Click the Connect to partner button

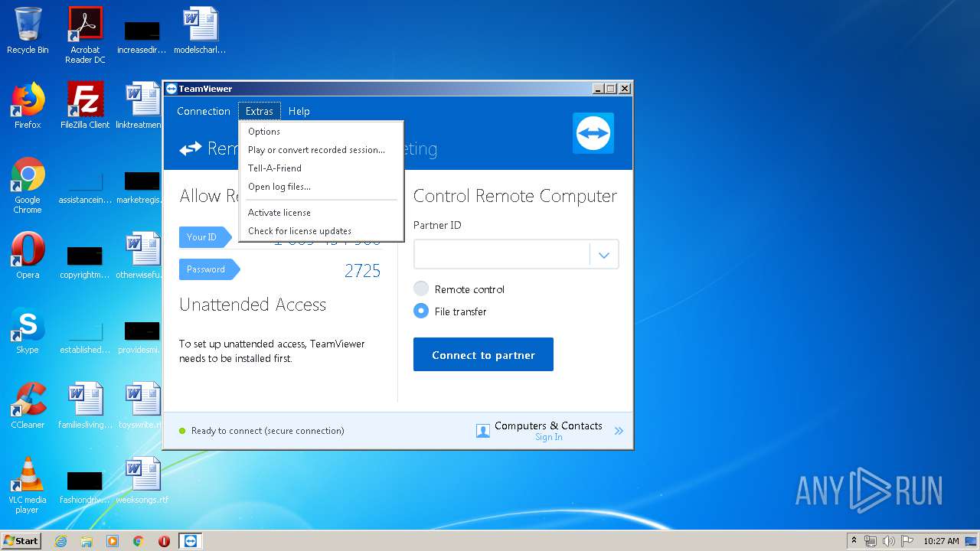(483, 354)
